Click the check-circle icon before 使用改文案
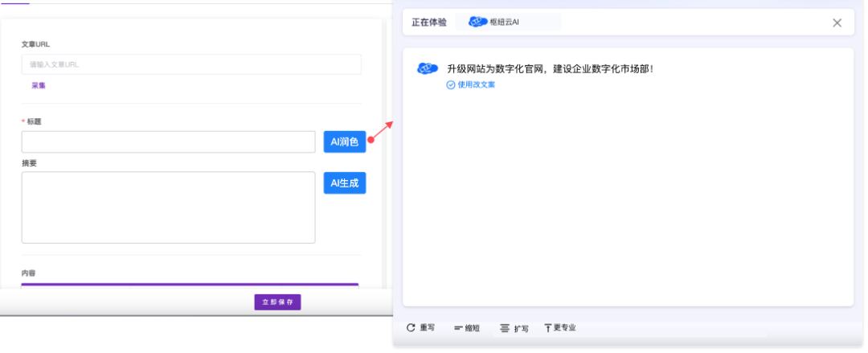The width and height of the screenshot is (868, 353). (x=451, y=84)
